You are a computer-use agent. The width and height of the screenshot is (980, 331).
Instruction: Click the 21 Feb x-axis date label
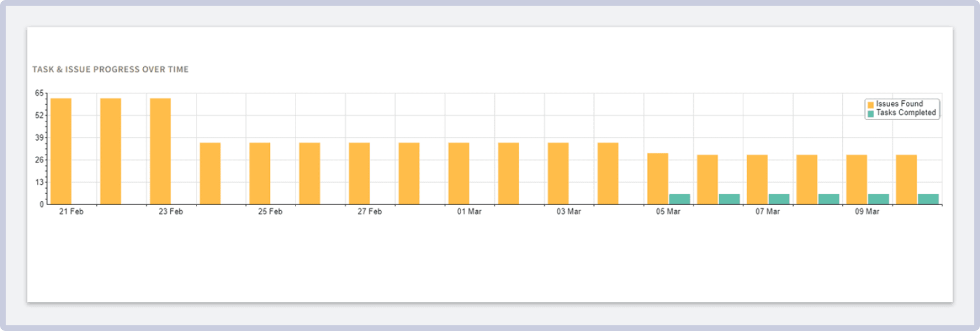tap(71, 211)
